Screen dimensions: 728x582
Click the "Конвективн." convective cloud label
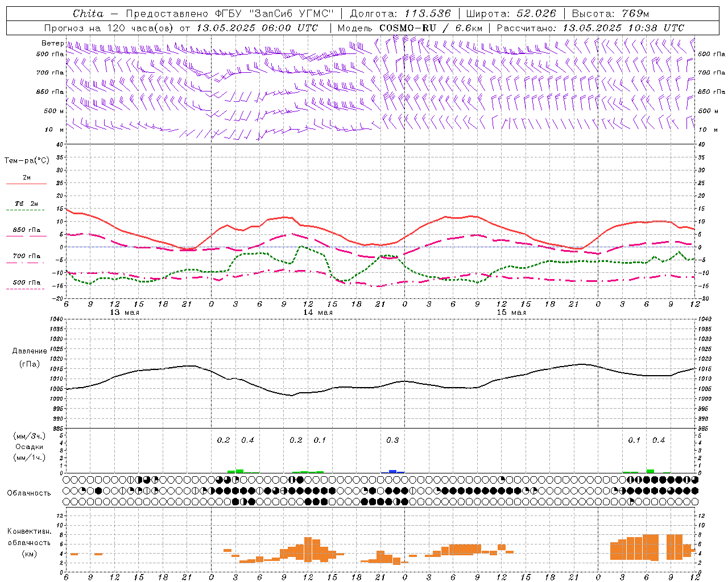(x=29, y=531)
